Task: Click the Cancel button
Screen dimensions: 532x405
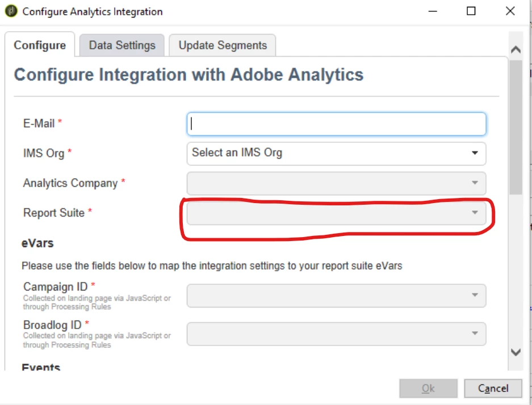Action: 493,389
